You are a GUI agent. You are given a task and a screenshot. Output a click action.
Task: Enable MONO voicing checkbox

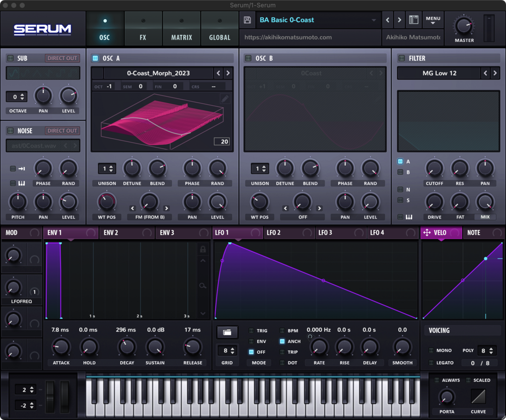431,351
